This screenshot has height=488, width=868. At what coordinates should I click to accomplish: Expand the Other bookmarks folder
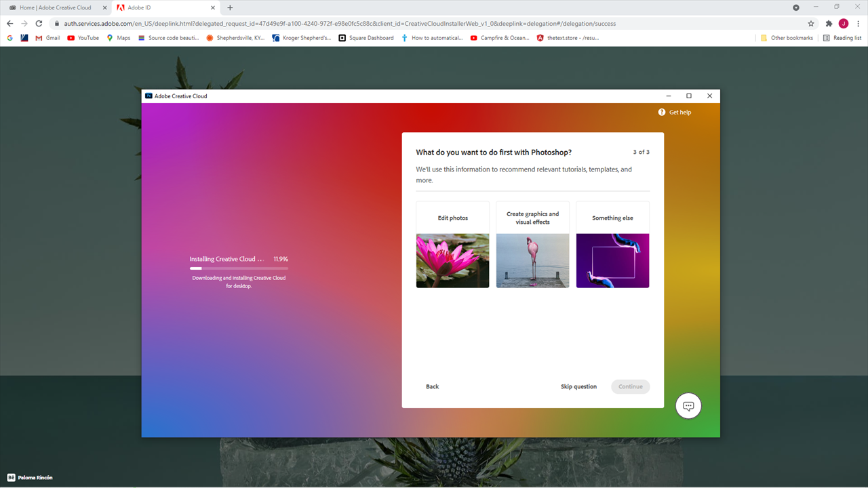(787, 38)
